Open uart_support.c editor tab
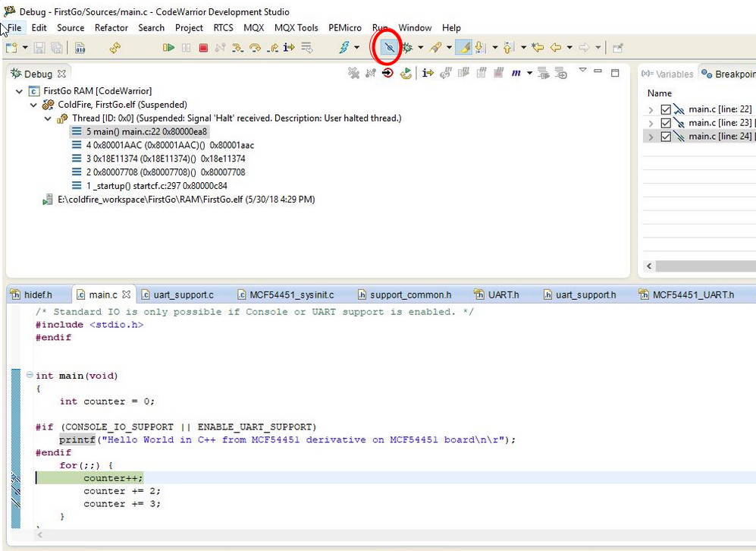 tap(177, 294)
